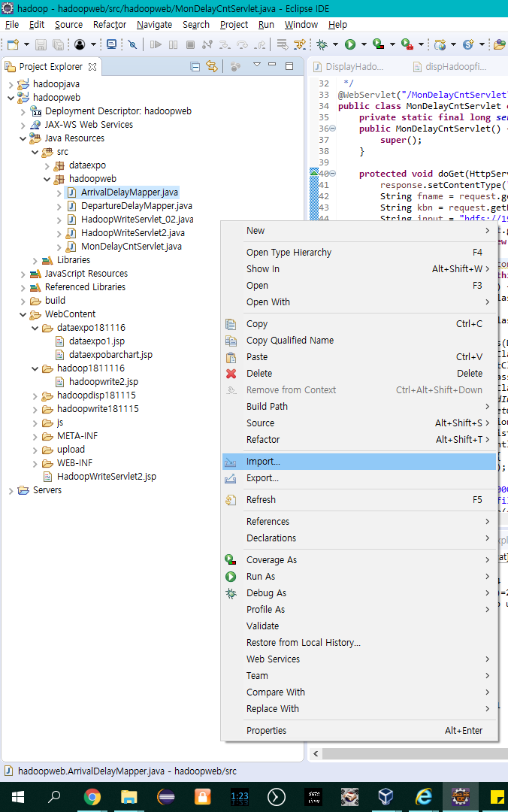
Task: Expand the Servers node
Action: coord(11,490)
